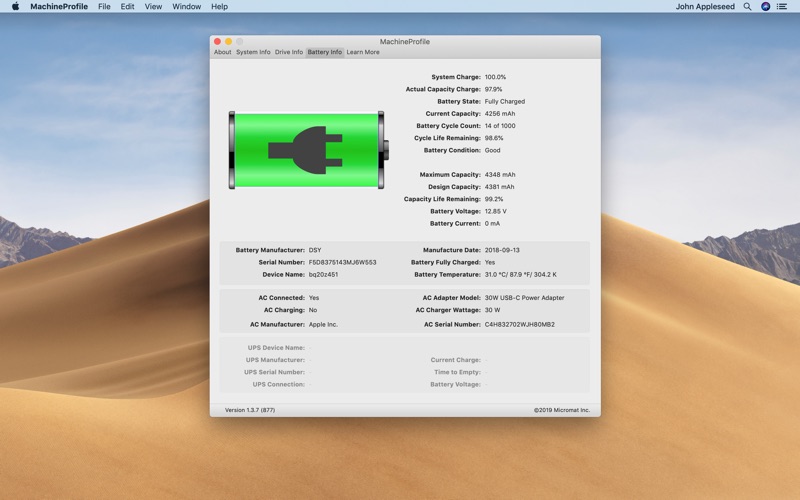Image resolution: width=800 pixels, height=500 pixels.
Task: Click the UPS Connection label
Action: 279,385
